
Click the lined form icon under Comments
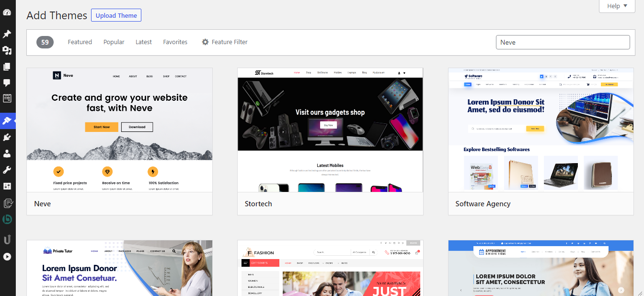point(7,98)
